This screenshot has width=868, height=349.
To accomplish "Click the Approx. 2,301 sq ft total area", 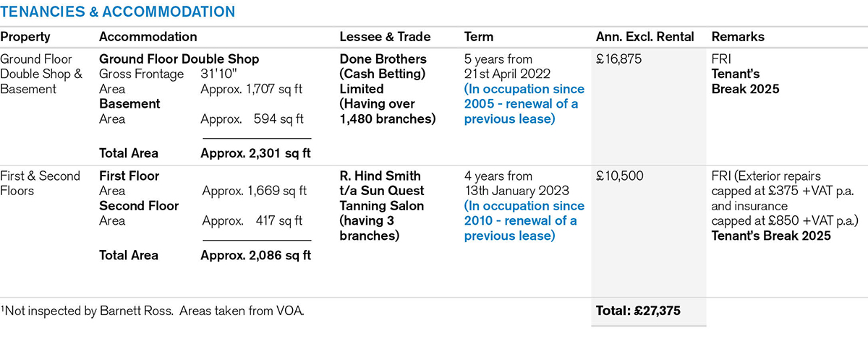I will point(255,153).
